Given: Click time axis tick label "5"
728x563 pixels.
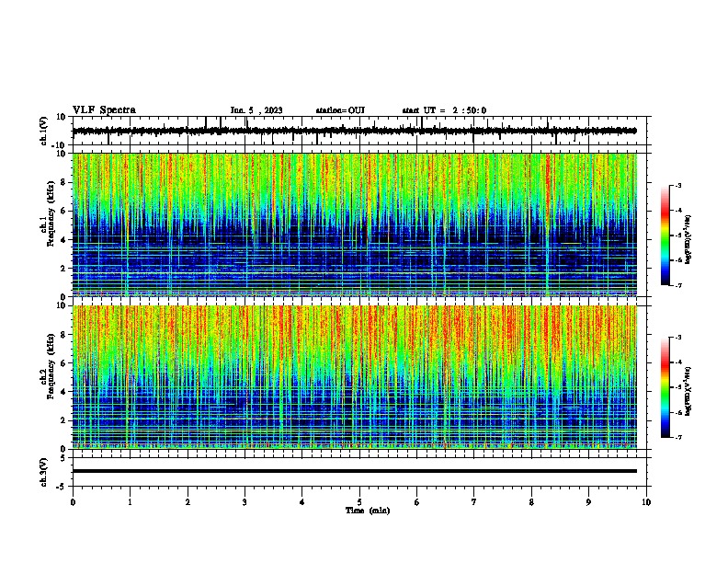Looking at the screenshot, I should coord(359,502).
